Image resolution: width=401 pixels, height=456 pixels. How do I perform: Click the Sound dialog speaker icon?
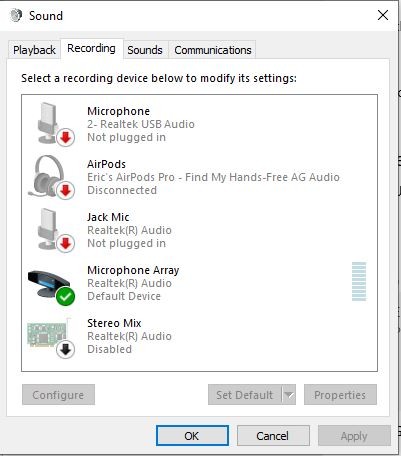pyautogui.click(x=16, y=15)
